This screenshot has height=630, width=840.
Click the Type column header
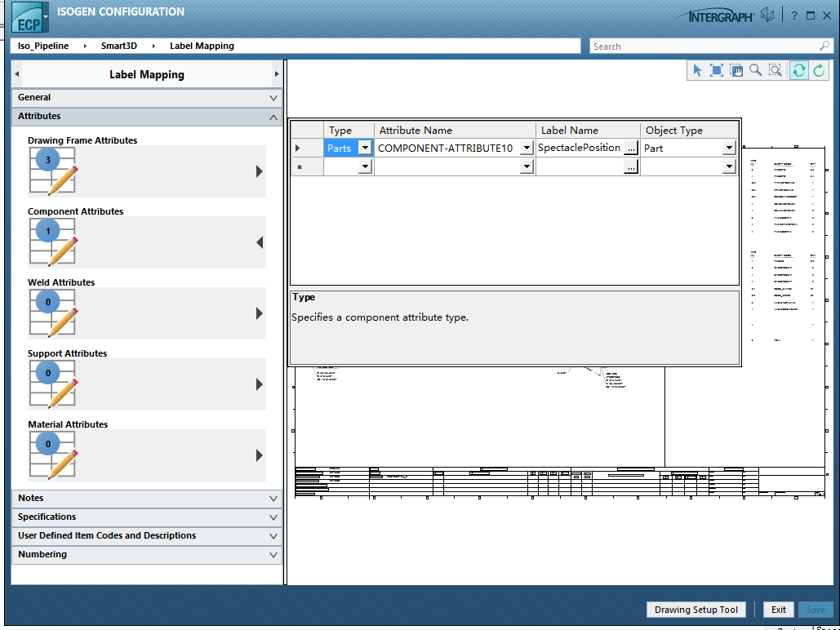(x=349, y=131)
